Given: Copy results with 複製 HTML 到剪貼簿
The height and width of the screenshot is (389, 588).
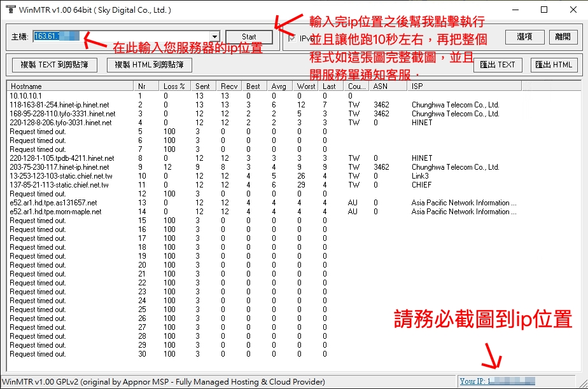Looking at the screenshot, I should (x=150, y=64).
